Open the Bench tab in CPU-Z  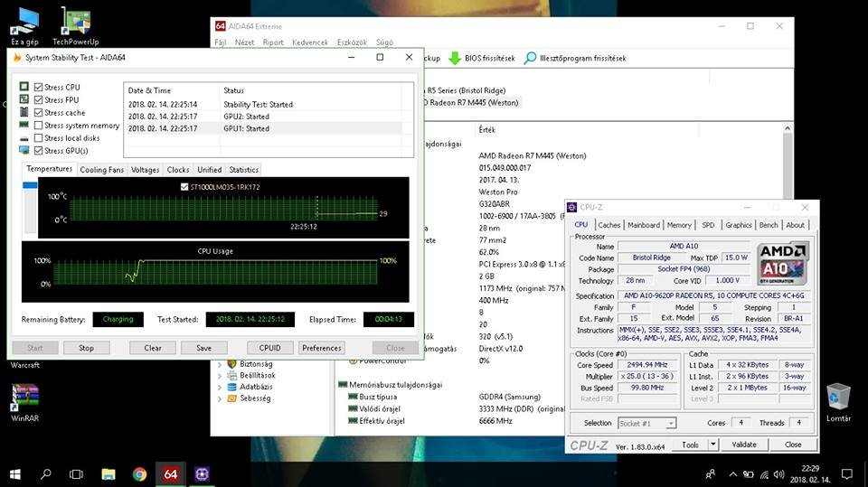click(769, 225)
